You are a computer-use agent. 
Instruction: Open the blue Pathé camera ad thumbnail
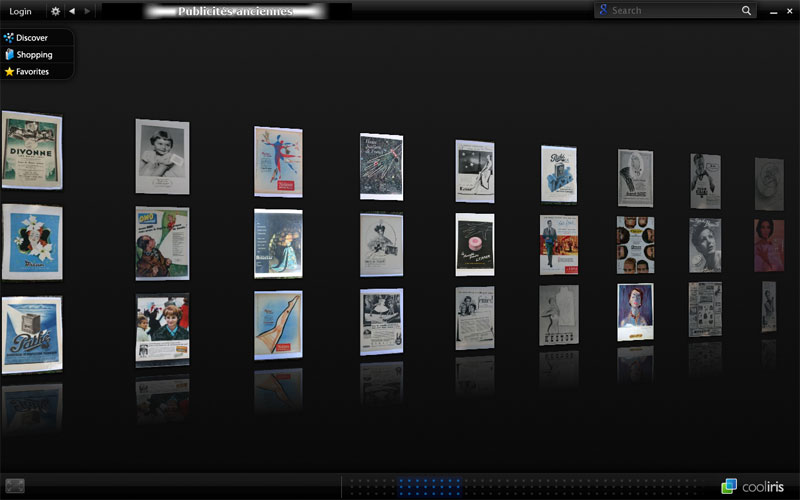(x=559, y=174)
